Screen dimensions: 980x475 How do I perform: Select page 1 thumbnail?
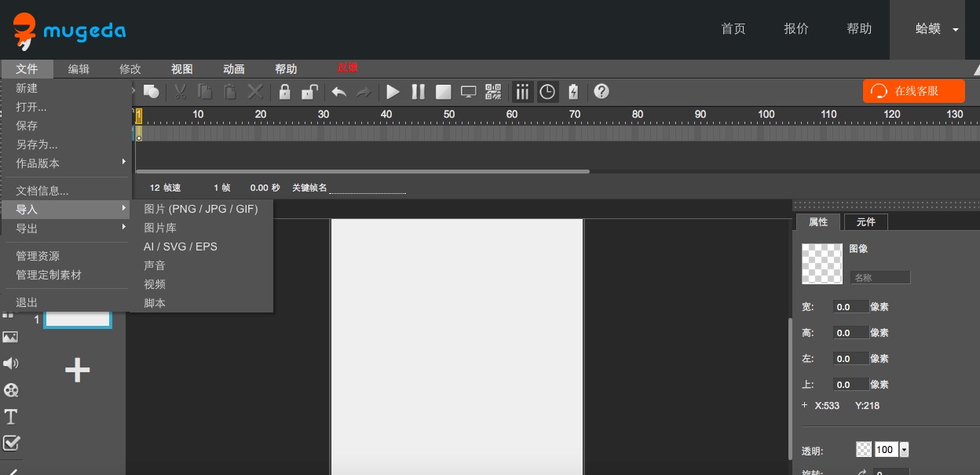[77, 320]
